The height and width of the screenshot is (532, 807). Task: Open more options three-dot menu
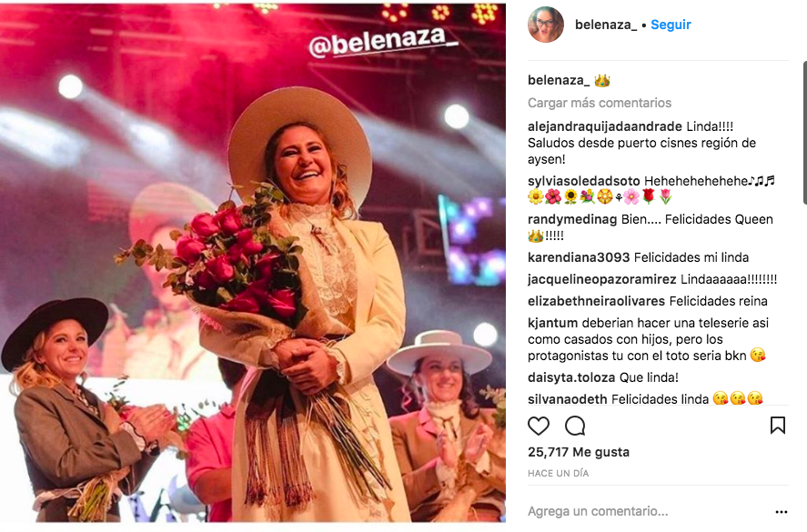coord(781,512)
